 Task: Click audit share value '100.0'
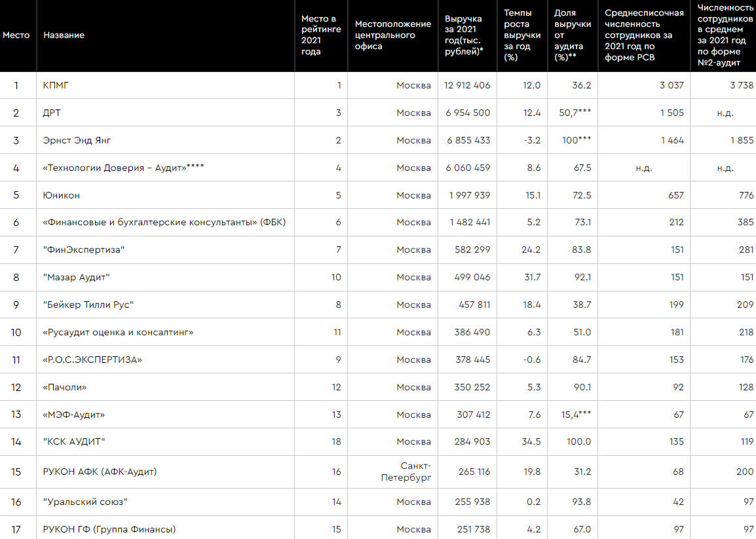pos(579,441)
